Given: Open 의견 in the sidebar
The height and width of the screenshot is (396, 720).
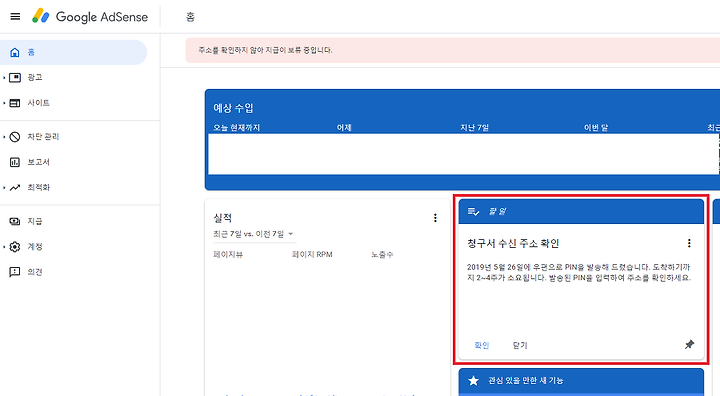Looking at the screenshot, I should coord(35,272).
